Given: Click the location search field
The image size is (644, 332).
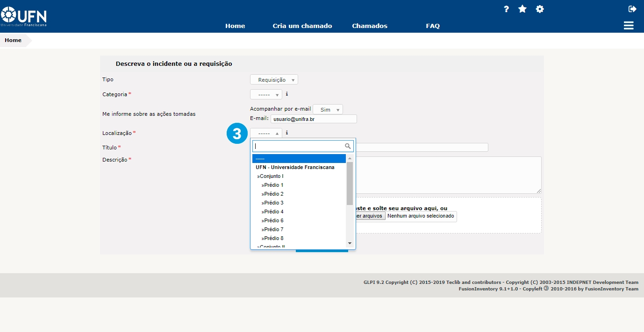Looking at the screenshot, I should [303, 146].
